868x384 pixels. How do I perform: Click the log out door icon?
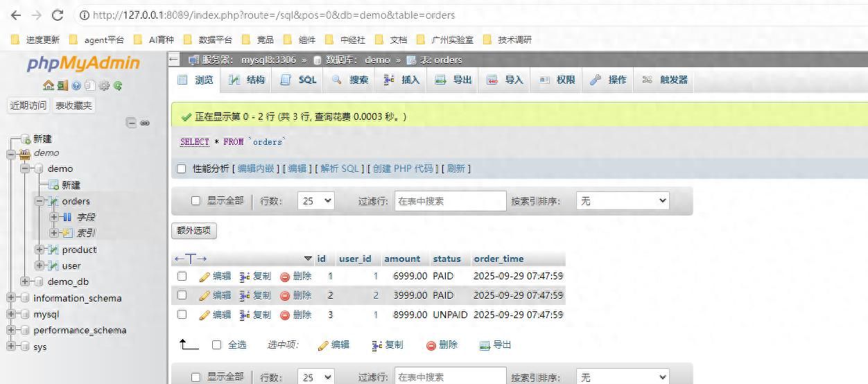[x=62, y=85]
